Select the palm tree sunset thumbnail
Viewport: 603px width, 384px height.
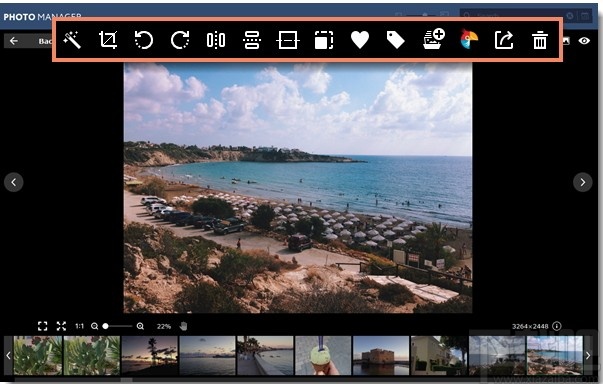coord(150,356)
